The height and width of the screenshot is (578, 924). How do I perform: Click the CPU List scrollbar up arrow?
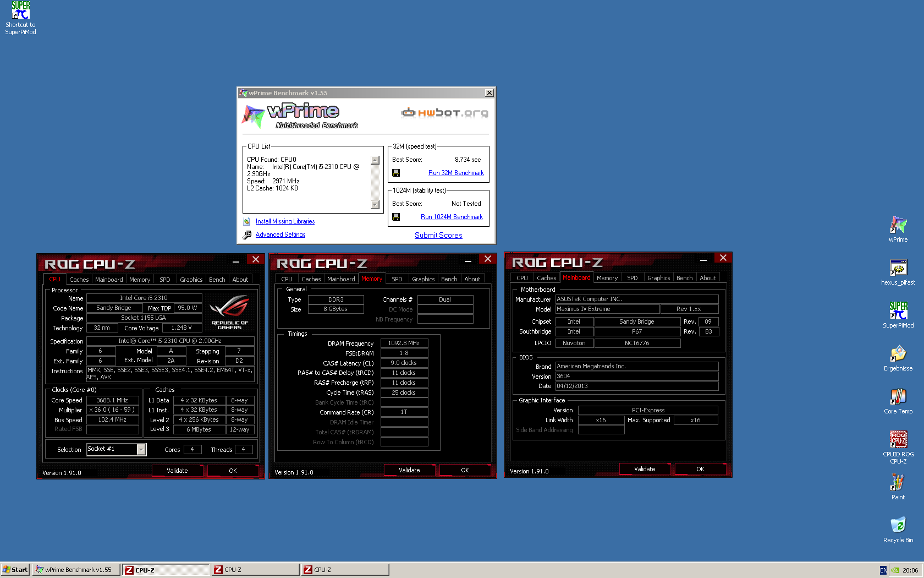375,160
